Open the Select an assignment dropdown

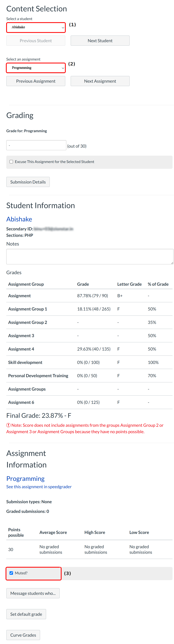36,68
